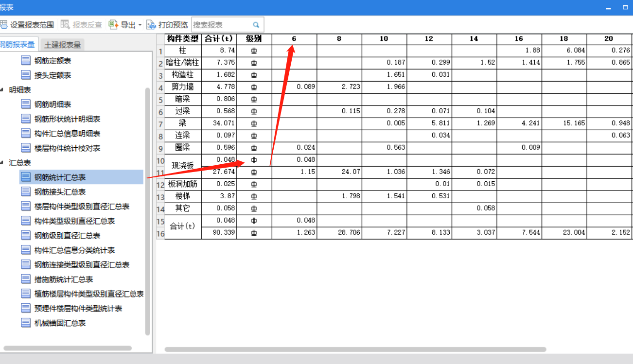This screenshot has height=364, width=633.
Task: Select row number 7 header
Action: 160,123
